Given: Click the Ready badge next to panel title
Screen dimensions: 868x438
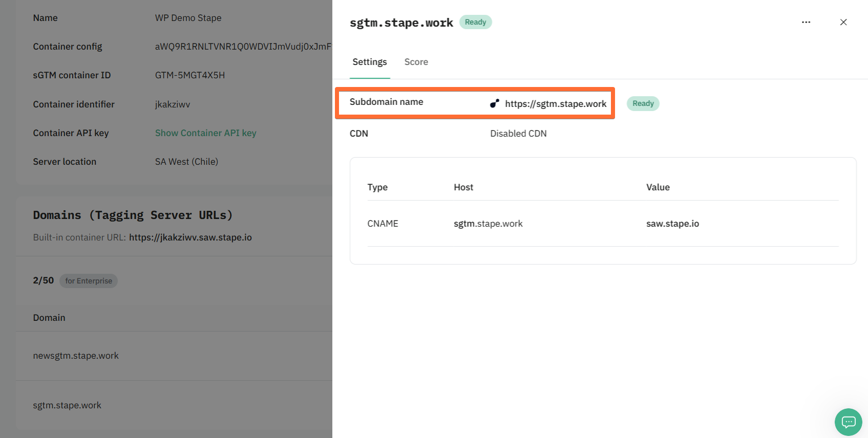Looking at the screenshot, I should pos(476,22).
